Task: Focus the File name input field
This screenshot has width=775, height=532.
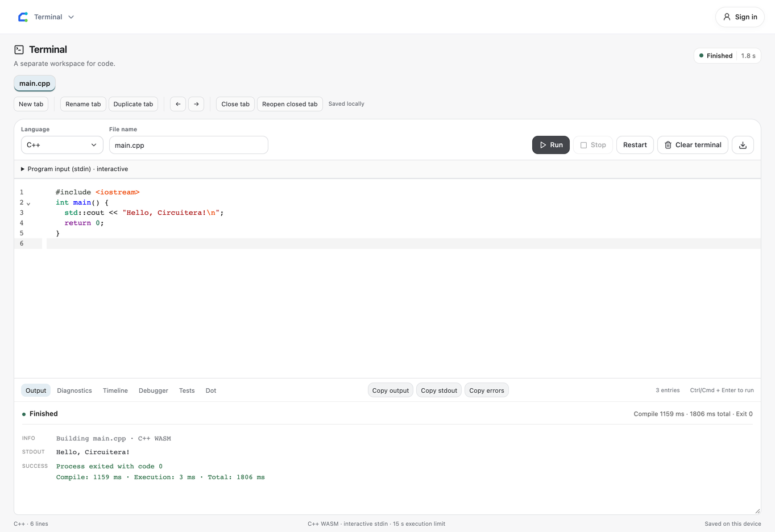Action: tap(189, 145)
